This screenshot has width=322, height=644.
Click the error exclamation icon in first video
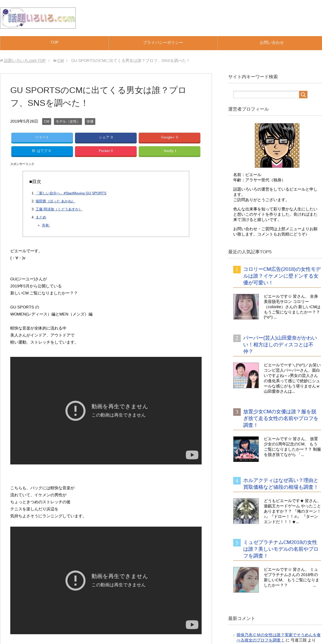75,411
